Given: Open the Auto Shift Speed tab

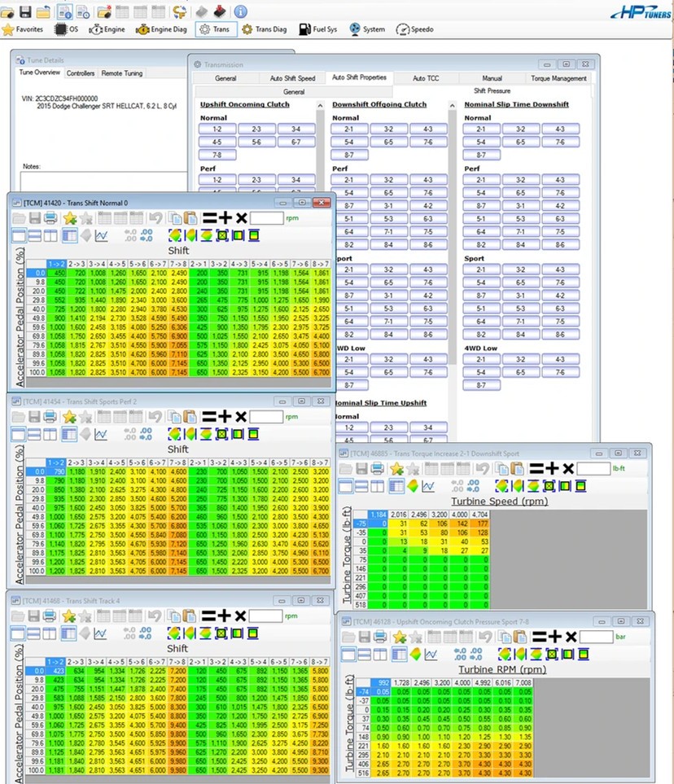Looking at the screenshot, I should pos(292,78).
